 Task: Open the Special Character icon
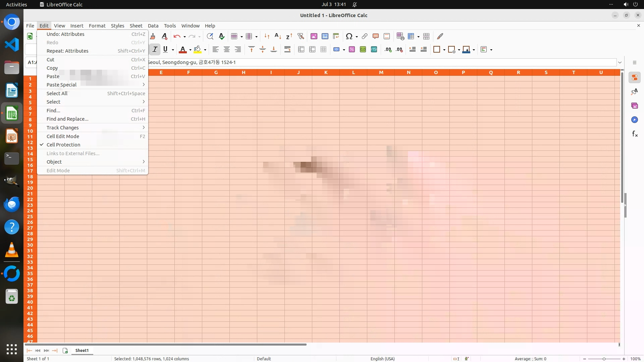pos(349,36)
